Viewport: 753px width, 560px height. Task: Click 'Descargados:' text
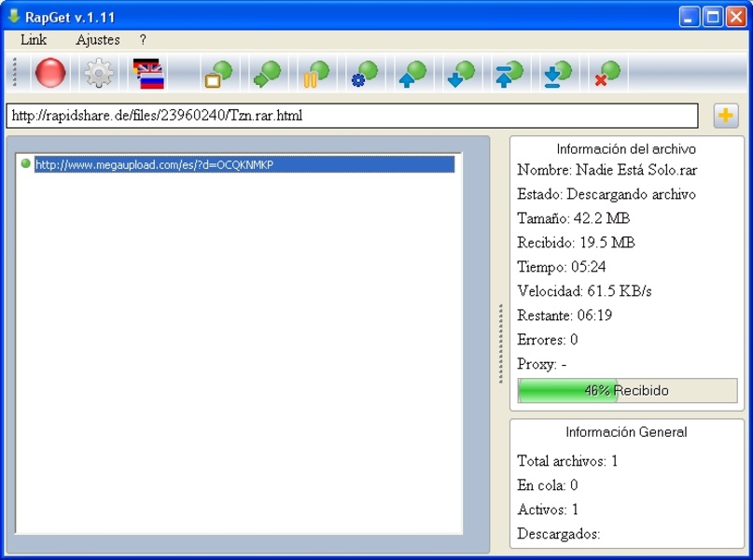[x=559, y=534]
